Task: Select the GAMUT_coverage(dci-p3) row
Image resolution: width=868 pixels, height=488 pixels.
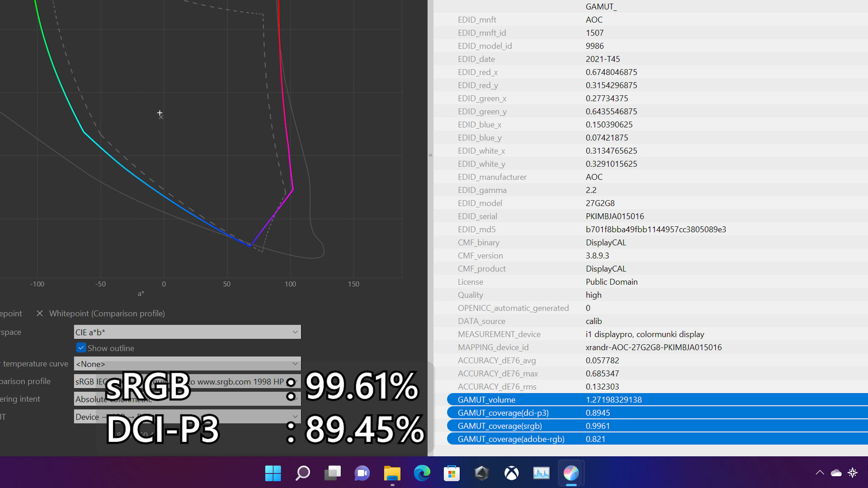Action: (657, 413)
